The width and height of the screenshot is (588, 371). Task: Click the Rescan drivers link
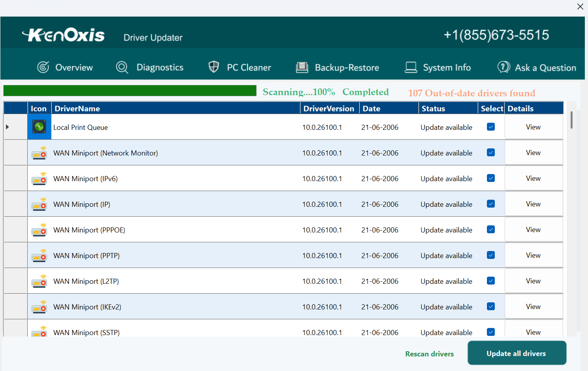point(429,354)
